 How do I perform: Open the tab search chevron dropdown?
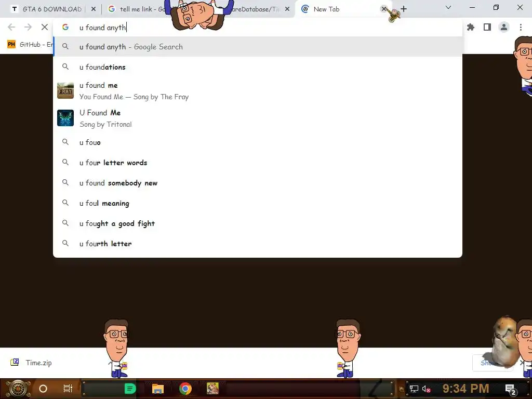coord(448,7)
